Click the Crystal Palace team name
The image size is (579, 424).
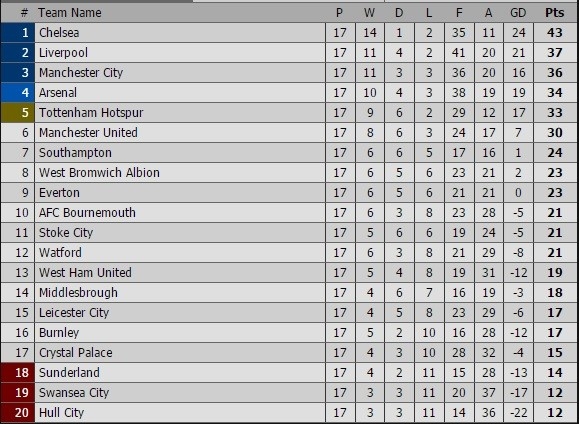[76, 352]
